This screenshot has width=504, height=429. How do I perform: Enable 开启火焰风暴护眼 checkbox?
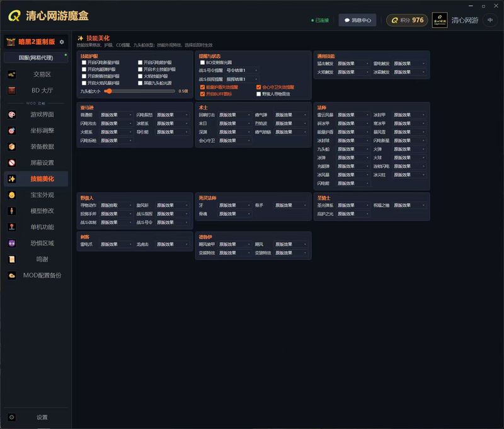[x=84, y=83]
